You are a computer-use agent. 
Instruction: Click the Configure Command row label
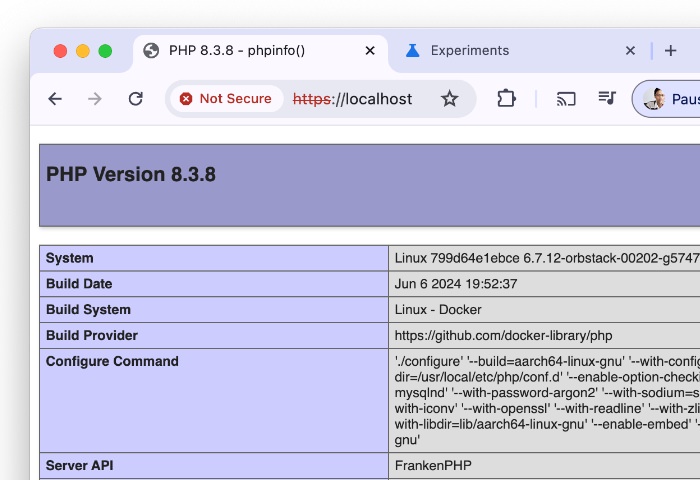(x=112, y=361)
